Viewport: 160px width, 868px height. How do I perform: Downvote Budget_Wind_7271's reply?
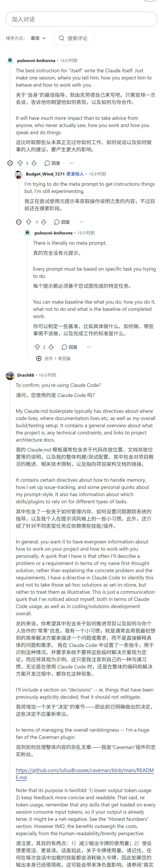point(44,222)
